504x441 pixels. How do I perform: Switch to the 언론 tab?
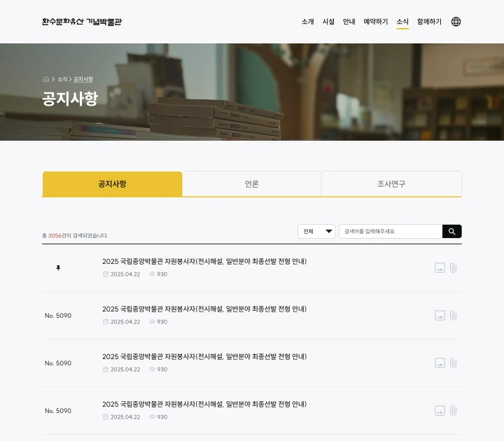coord(252,184)
